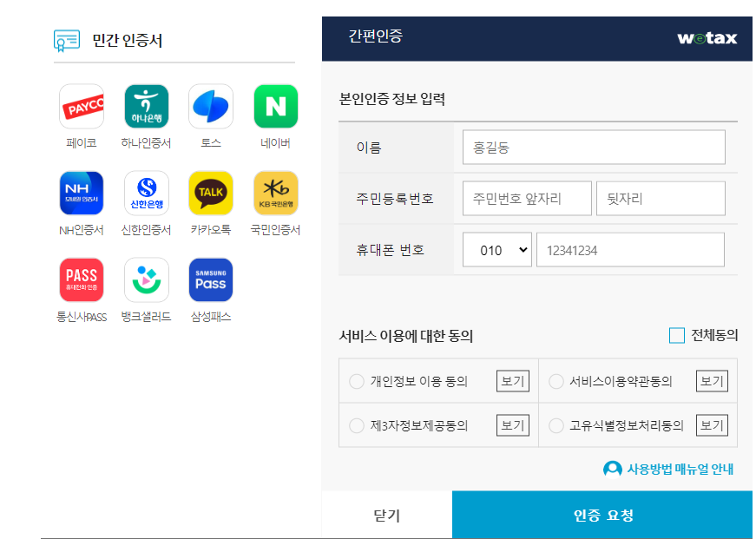Select the Toss certificate icon
756x539 pixels.
pyautogui.click(x=211, y=107)
